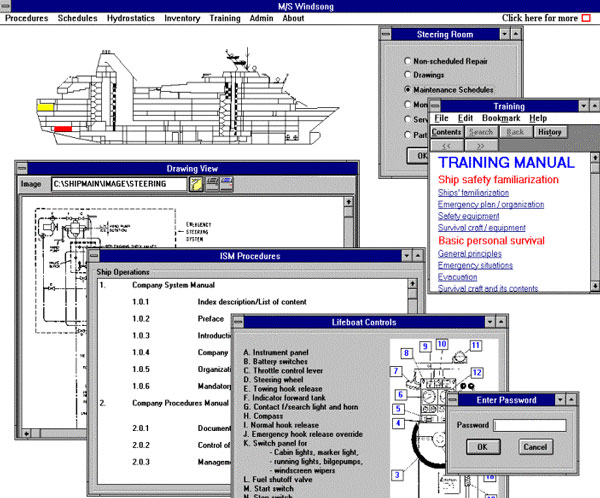Open the Enter Password dialog control menu box

coord(453,400)
